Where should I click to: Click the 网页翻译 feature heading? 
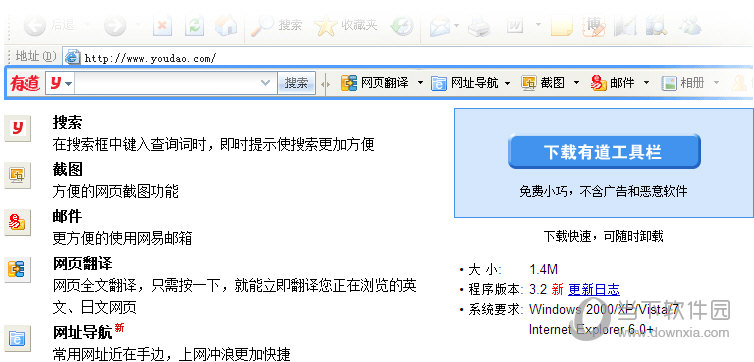(x=82, y=263)
